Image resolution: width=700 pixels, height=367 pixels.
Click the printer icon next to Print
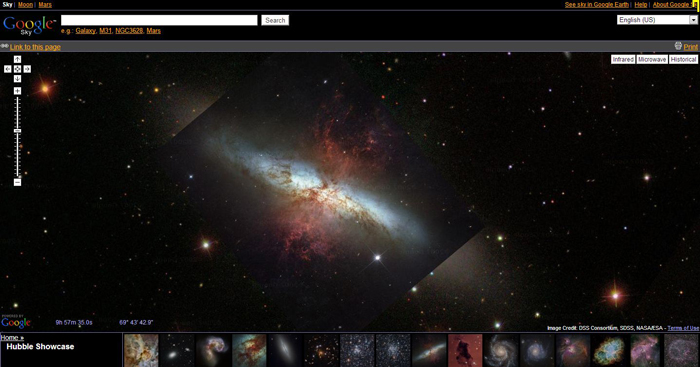678,46
